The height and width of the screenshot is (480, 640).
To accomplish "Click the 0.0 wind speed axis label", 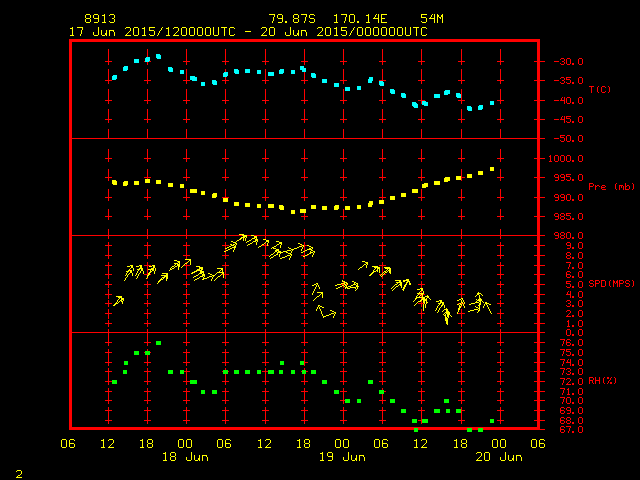I will (x=574, y=333).
